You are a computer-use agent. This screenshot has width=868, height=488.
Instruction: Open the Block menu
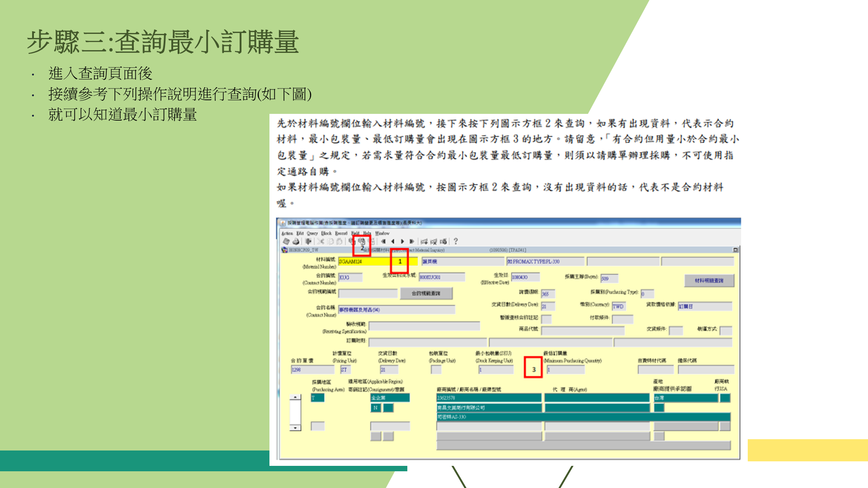(326, 233)
